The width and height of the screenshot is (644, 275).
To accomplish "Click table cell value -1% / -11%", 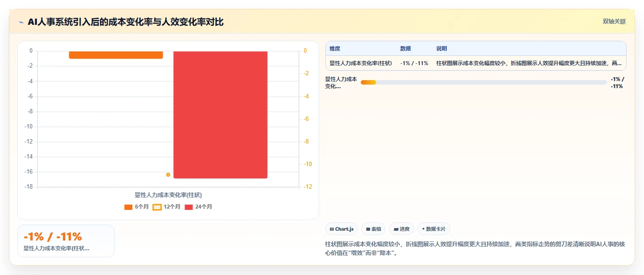I will pyautogui.click(x=414, y=63).
